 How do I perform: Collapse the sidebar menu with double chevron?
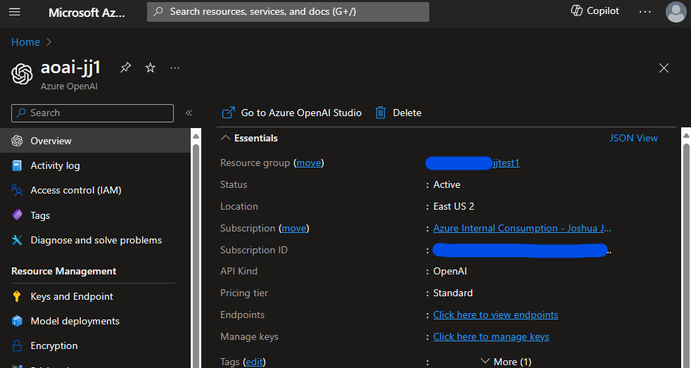[189, 113]
